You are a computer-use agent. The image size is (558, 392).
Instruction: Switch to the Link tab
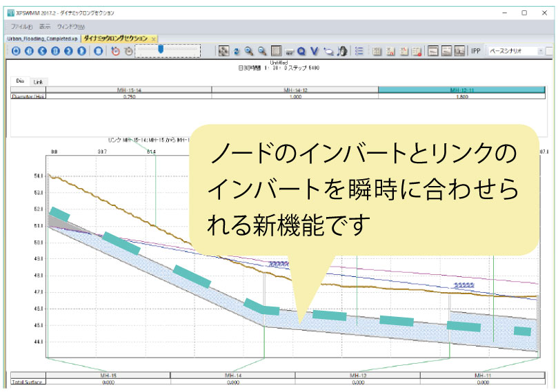[x=38, y=82]
